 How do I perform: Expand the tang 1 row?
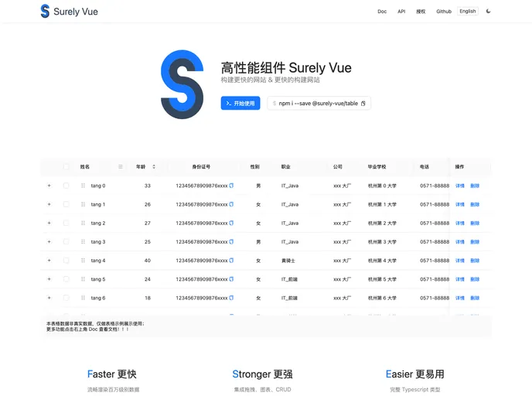(49, 204)
